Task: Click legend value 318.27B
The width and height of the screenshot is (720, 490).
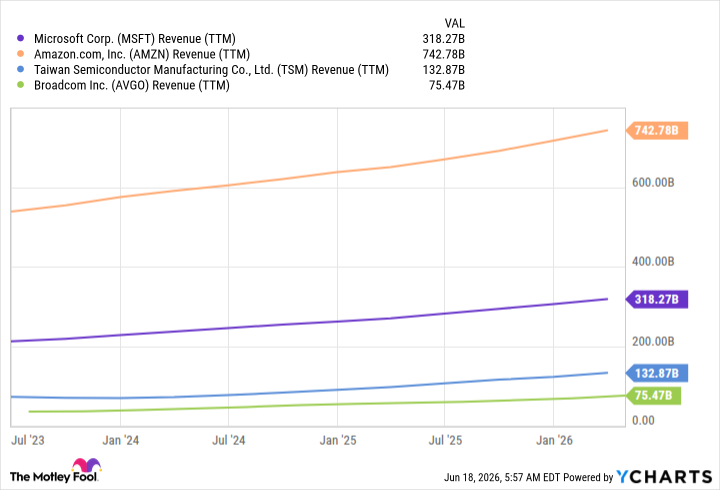Action: (444, 39)
